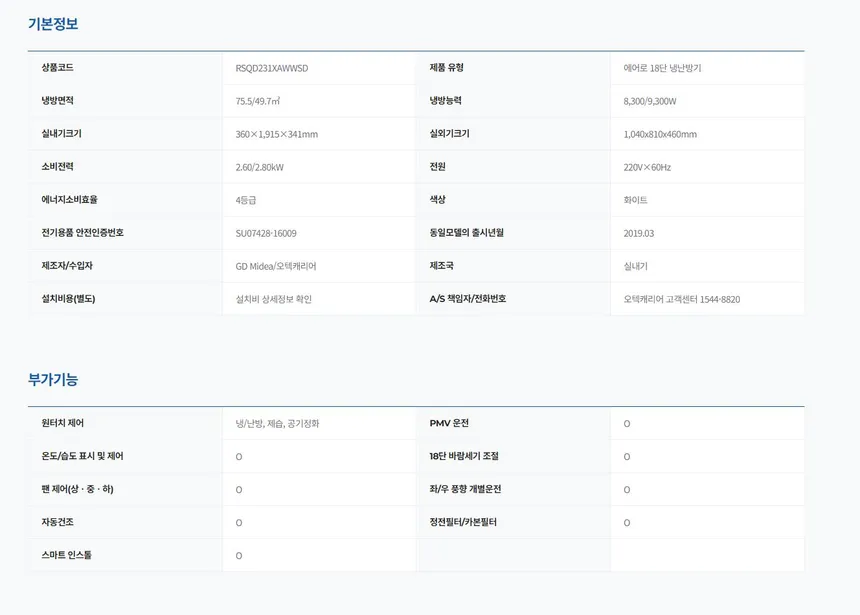
Task: Select the value 에어로 18단 냉난방기
Action: (662, 68)
